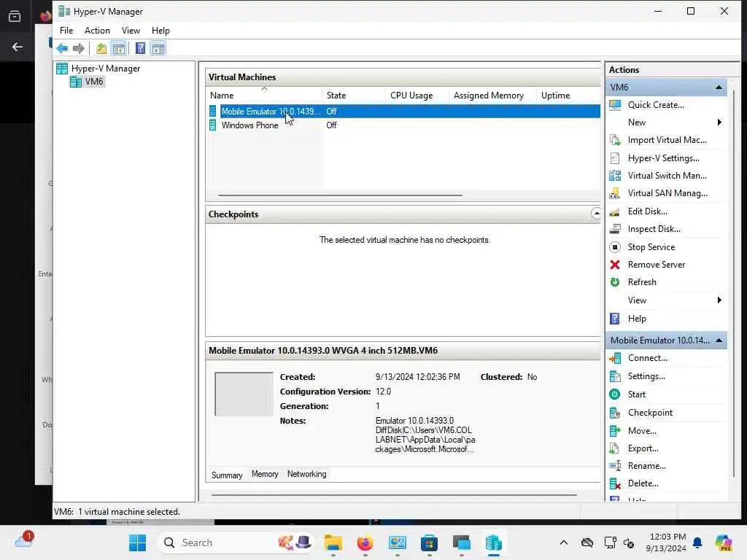Click Move action for the VM
The width and height of the screenshot is (747, 560).
[x=642, y=431]
